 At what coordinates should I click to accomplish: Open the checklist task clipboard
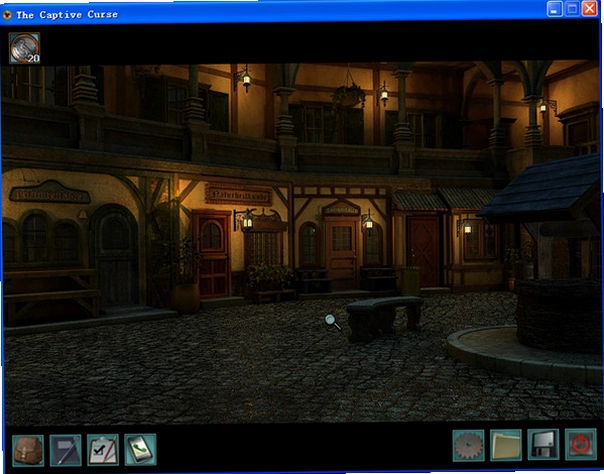tap(103, 450)
